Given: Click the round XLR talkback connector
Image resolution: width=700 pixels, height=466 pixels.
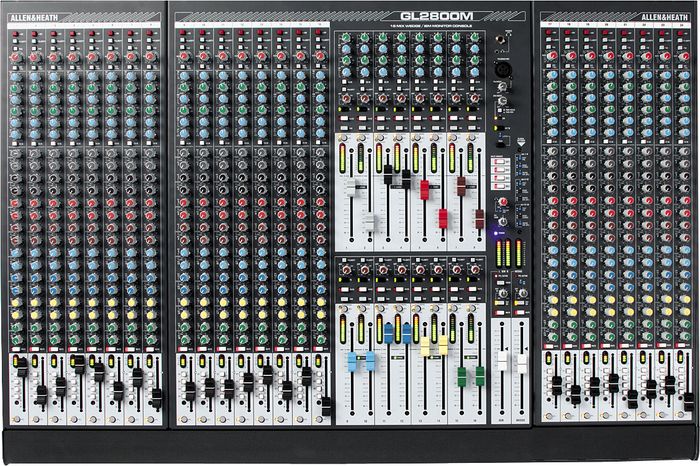Looking at the screenshot, I should point(502,70).
